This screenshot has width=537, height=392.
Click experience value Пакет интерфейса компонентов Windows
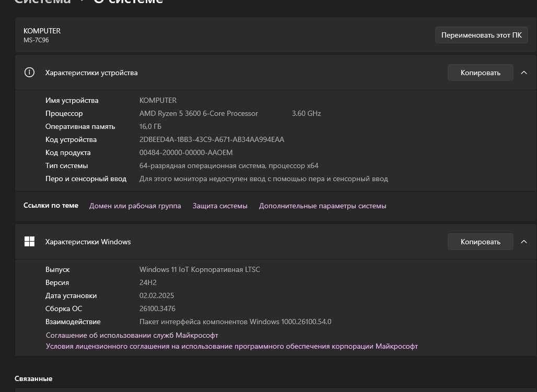point(235,322)
